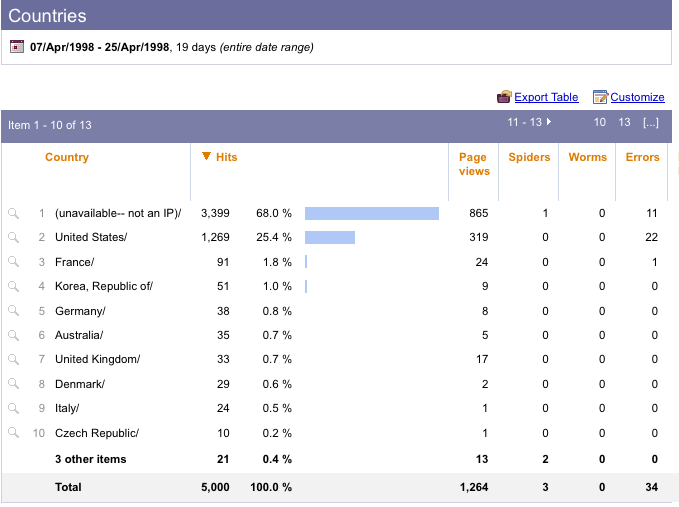Click the Export Table icon

coord(504,97)
